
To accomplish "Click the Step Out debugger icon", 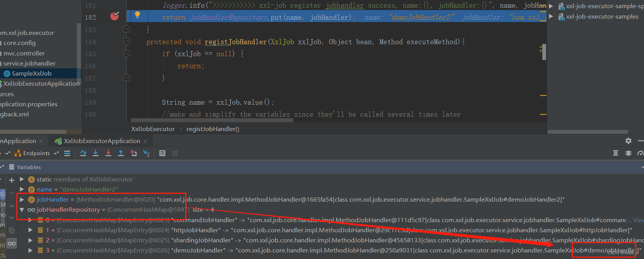I will (x=121, y=153).
